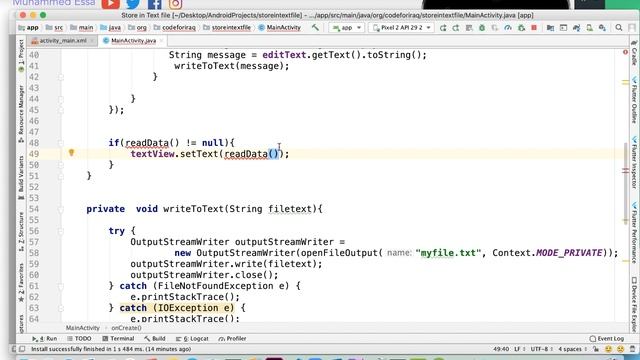Open the Device File Explorer panel
This screenshot has height=360, width=640.
pos(634,304)
